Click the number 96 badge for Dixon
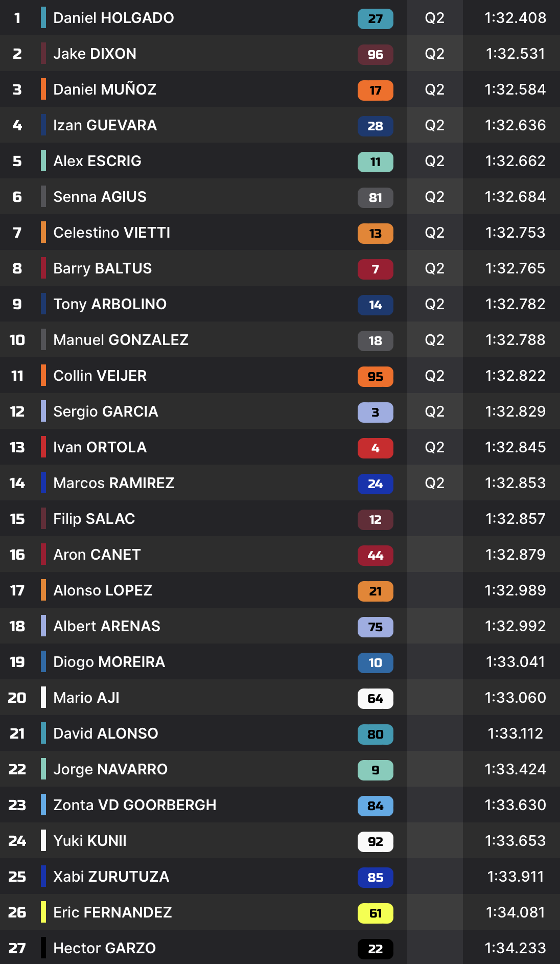The height and width of the screenshot is (964, 560). [x=375, y=54]
